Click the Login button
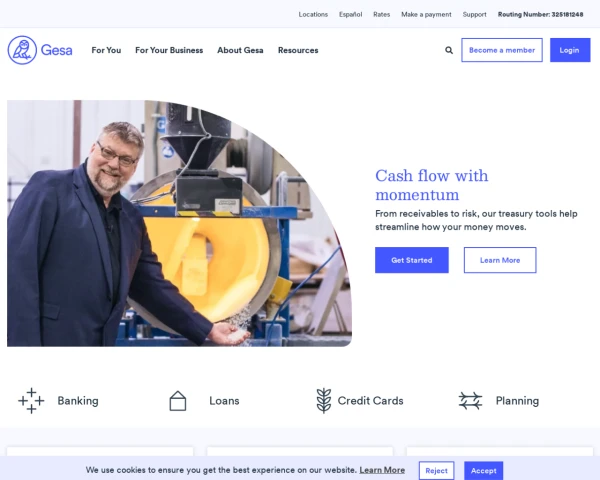The image size is (600, 480). point(570,50)
